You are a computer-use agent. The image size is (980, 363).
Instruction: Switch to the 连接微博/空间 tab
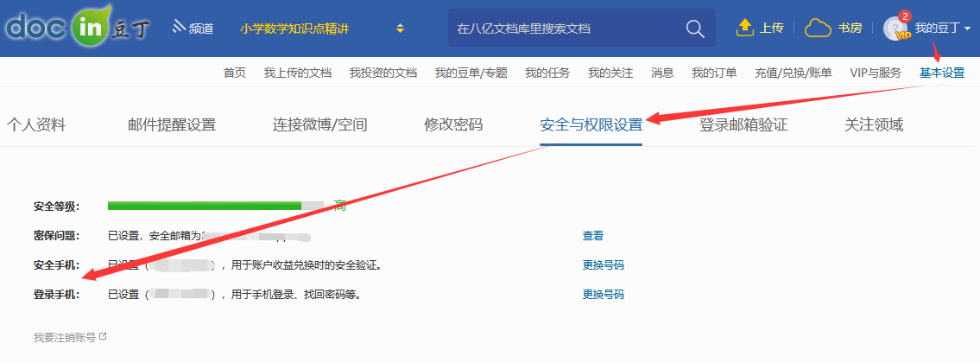320,125
